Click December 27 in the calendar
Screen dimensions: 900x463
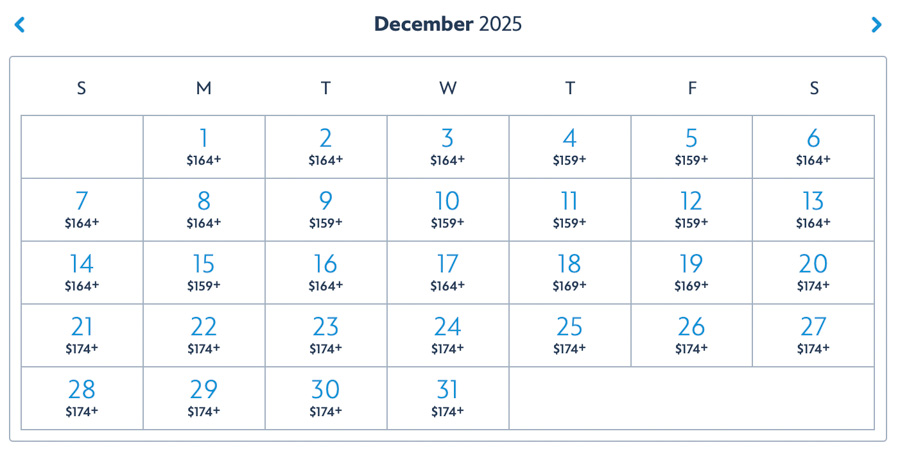click(813, 335)
